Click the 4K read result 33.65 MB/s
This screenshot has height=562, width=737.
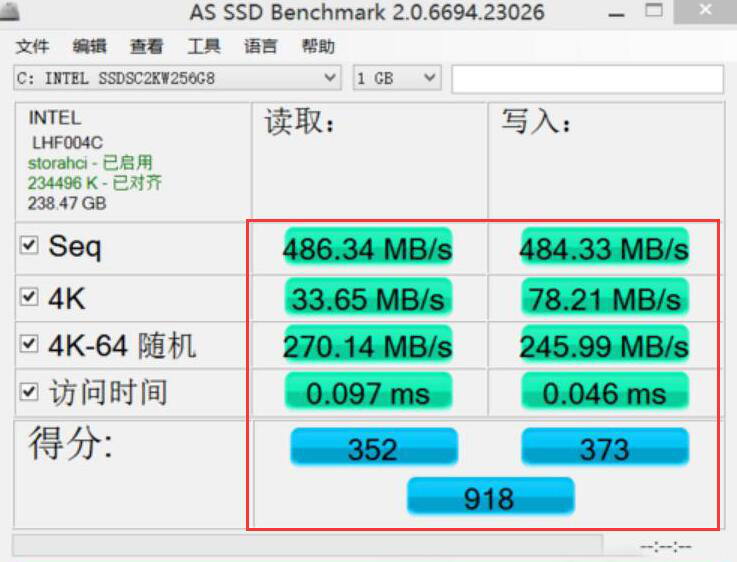click(x=368, y=297)
